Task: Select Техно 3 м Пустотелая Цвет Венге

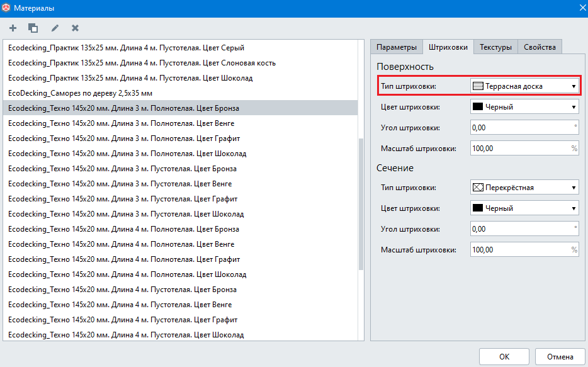Action: (x=181, y=184)
